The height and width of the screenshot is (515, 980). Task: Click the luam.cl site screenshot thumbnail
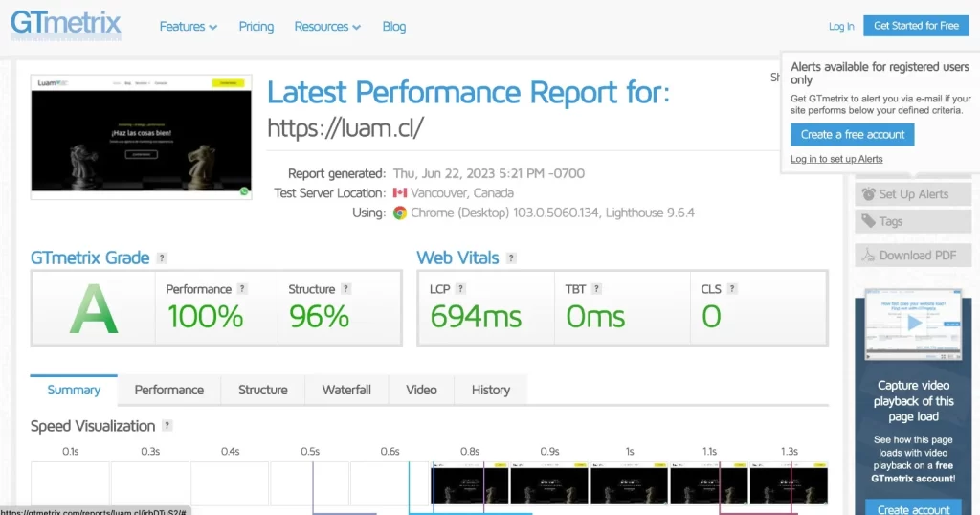(142, 137)
